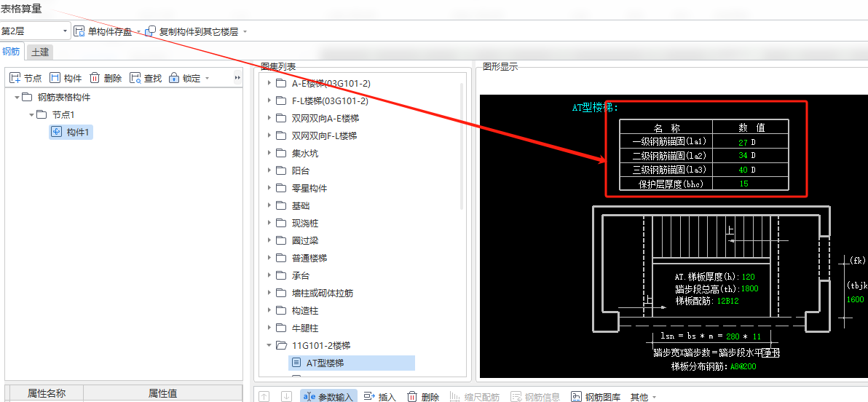Click the AT型楼梯 document icon
Image resolution: width=868 pixels, height=402 pixels.
coord(296,363)
